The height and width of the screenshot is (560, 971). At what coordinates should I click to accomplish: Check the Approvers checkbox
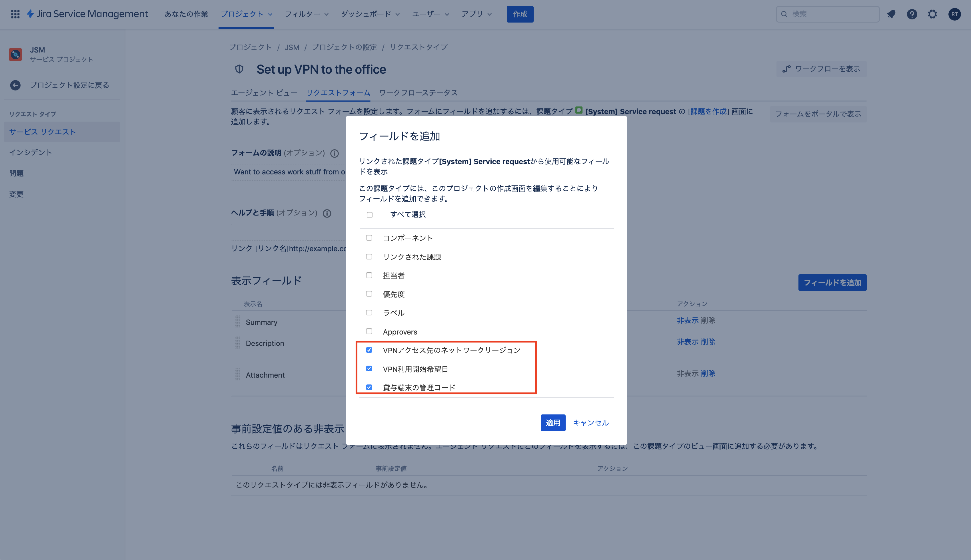pyautogui.click(x=369, y=331)
